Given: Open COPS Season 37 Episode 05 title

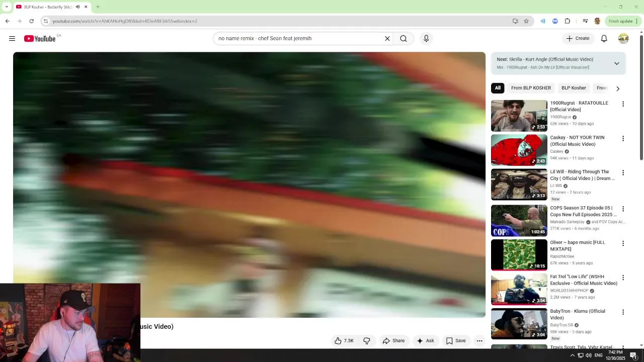Looking at the screenshot, I should point(583,211).
